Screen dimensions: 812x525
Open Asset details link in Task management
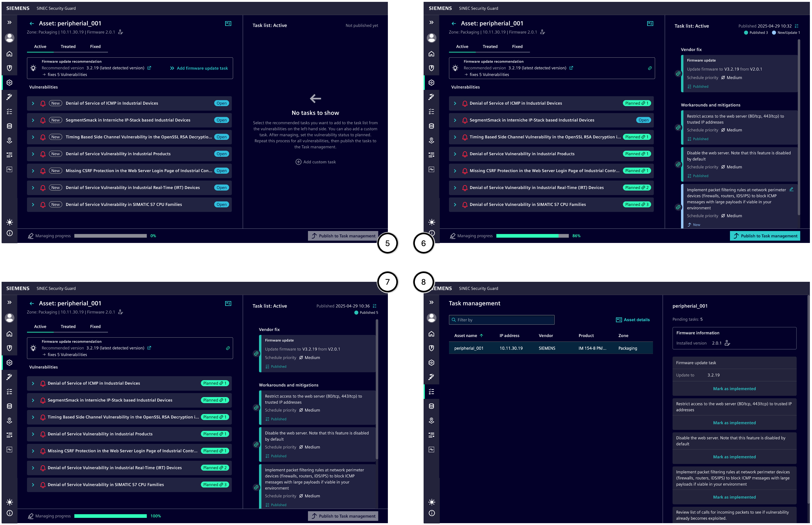(x=633, y=320)
